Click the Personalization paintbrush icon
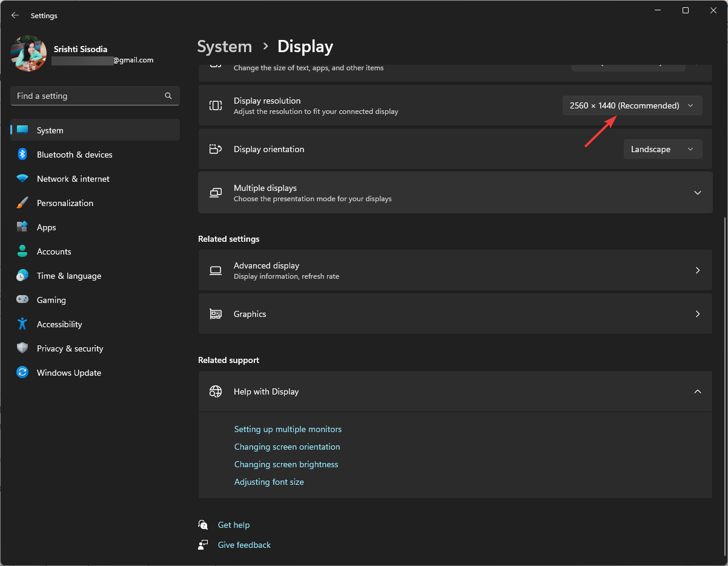728x566 pixels. point(22,203)
